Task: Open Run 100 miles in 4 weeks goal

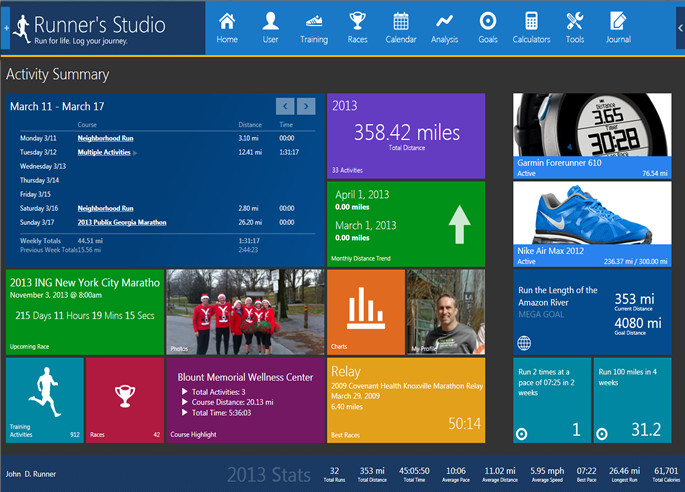Action: [x=632, y=400]
